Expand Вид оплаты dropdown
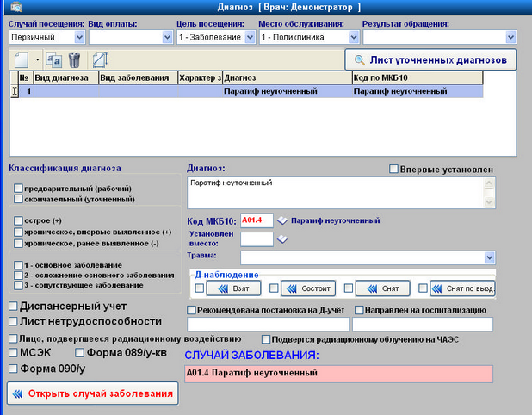The image size is (532, 415). pyautogui.click(x=167, y=37)
